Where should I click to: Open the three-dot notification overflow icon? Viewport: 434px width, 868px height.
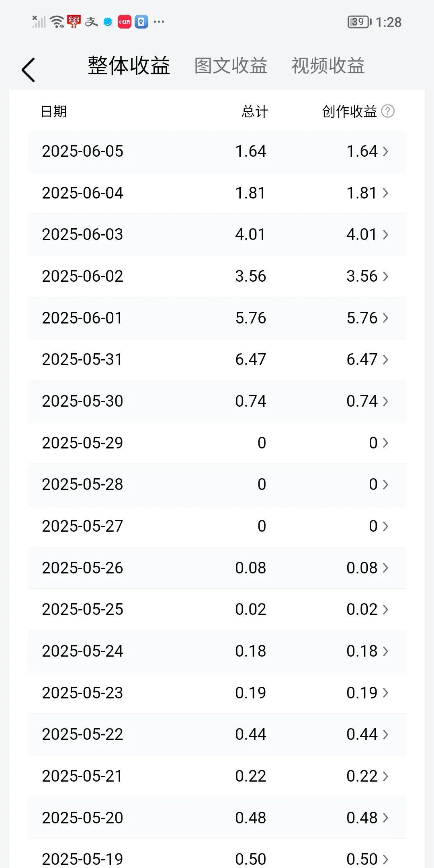[x=159, y=22]
